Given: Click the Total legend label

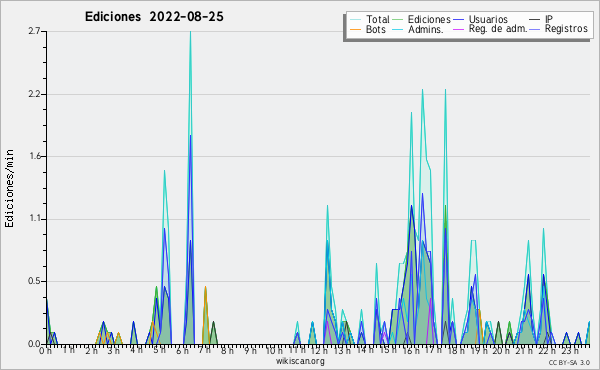Looking at the screenshot, I should (x=378, y=19).
